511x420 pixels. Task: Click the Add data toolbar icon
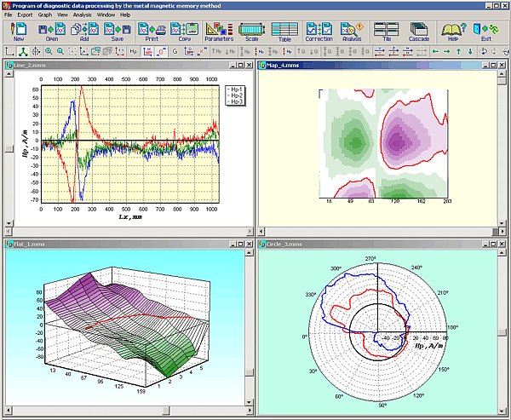tap(83, 32)
